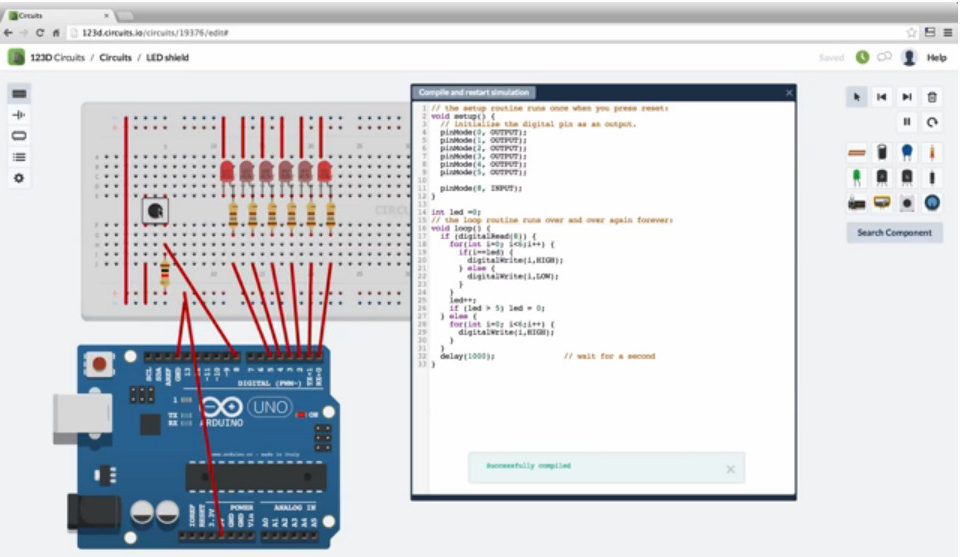Dismiss the Successfully compiled notification
The width and height of the screenshot is (960, 557).
[x=730, y=469]
